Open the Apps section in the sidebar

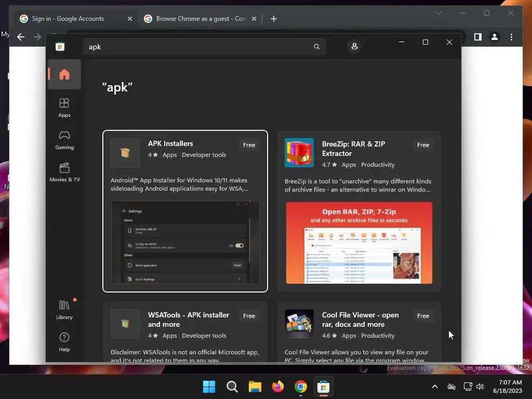tap(64, 108)
